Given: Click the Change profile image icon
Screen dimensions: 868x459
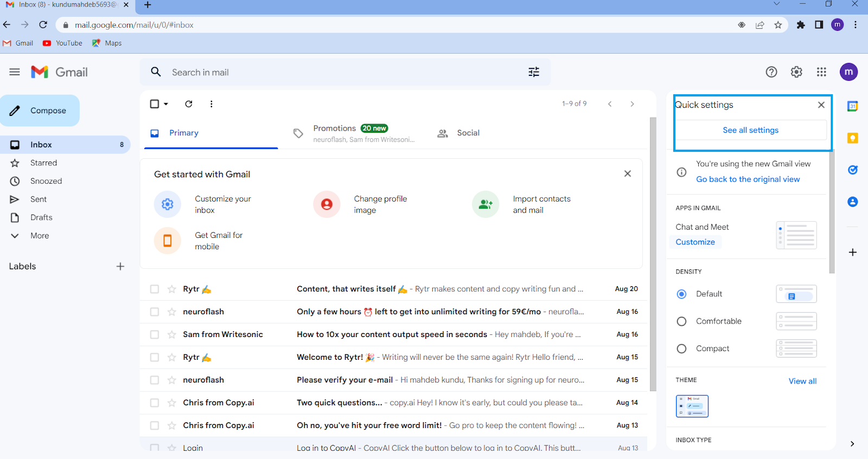Looking at the screenshot, I should 327,204.
